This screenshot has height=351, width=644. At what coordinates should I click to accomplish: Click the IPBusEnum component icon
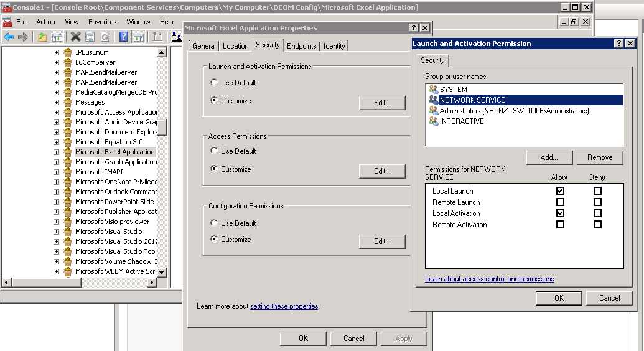pos(68,52)
